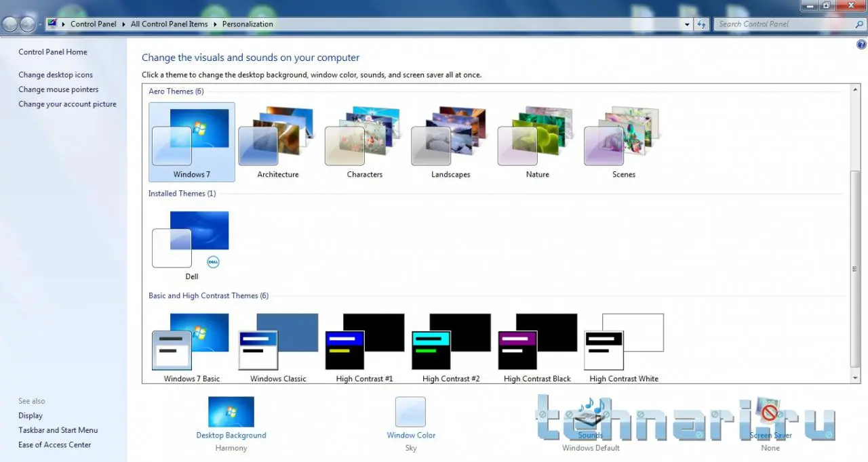
Task: Click the Control Panel address bar icon
Action: pyautogui.click(x=52, y=24)
